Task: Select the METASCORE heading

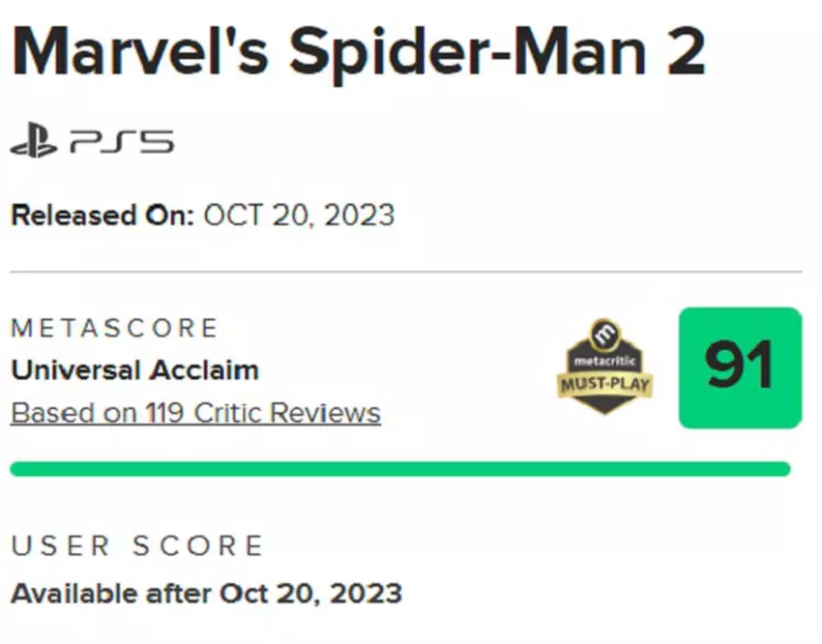Action: (x=115, y=328)
